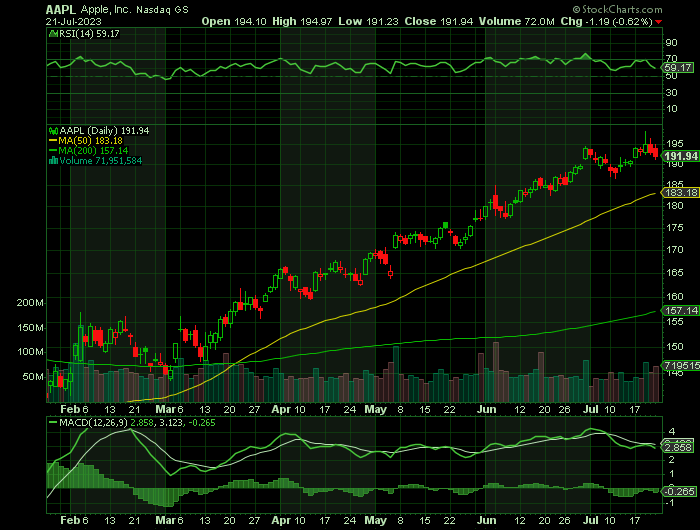700x530 pixels.
Task: Click the 150M volume axis label
Action: (30, 328)
